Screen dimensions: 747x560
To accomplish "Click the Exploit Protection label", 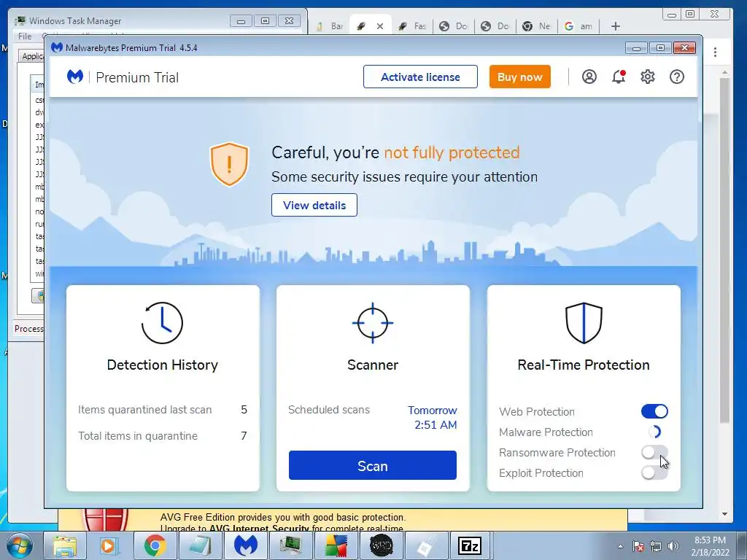I will [541, 473].
